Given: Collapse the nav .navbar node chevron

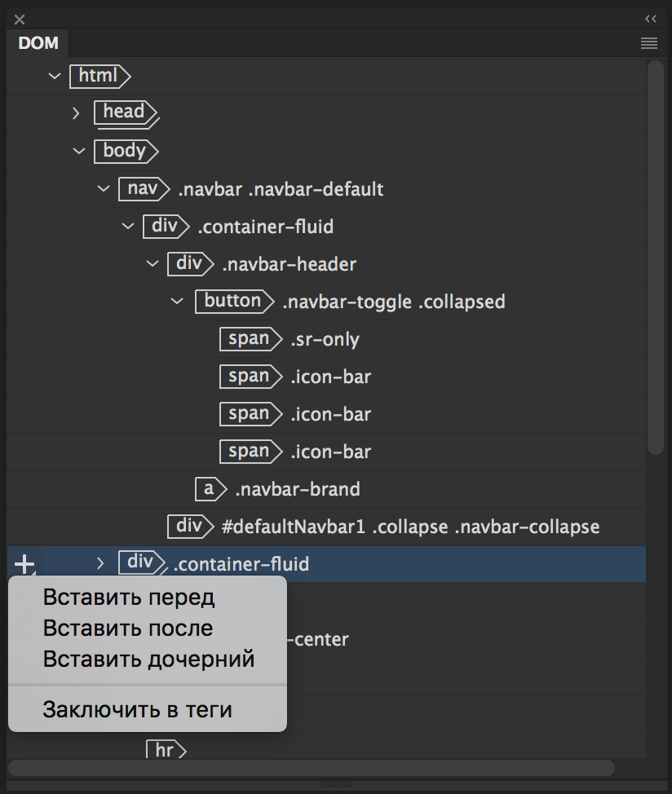Looking at the screenshot, I should 103,188.
